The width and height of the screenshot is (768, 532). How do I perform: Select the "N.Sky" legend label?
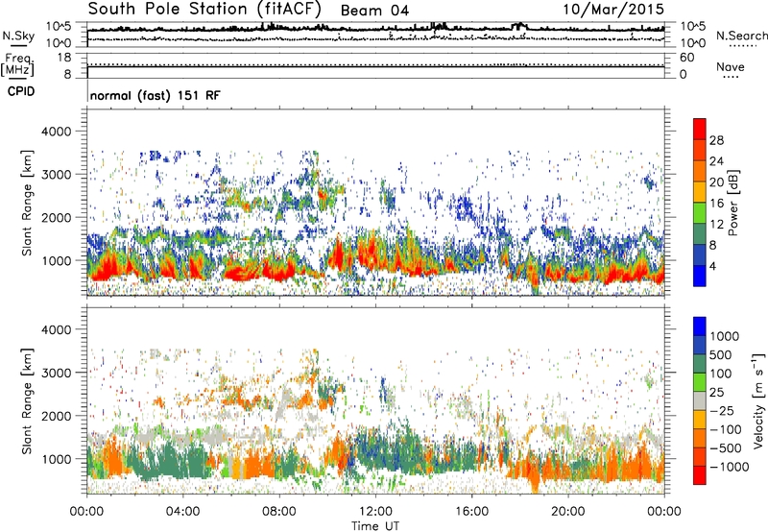18,36
